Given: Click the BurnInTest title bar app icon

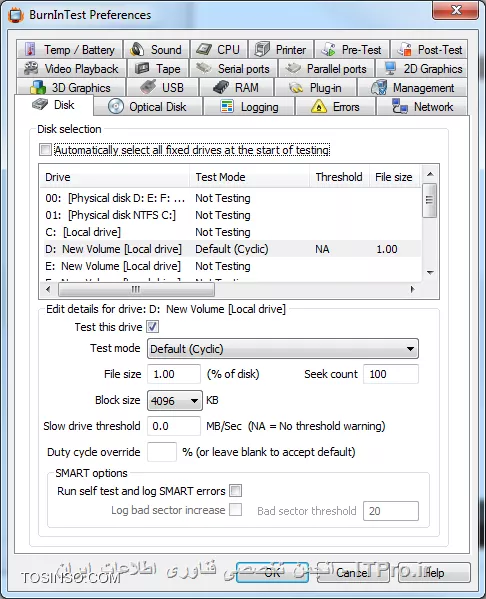Looking at the screenshot, I should (x=16, y=15).
